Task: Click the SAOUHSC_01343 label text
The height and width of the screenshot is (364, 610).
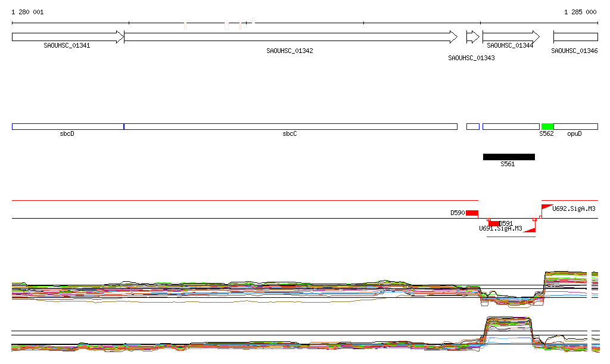Action: (471, 58)
